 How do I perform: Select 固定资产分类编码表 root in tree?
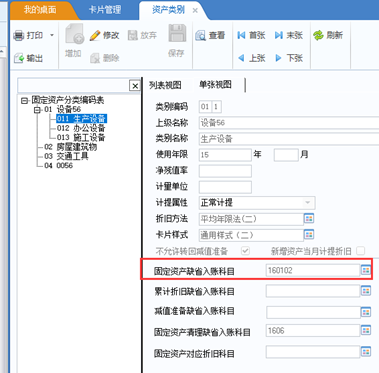coord(68,100)
